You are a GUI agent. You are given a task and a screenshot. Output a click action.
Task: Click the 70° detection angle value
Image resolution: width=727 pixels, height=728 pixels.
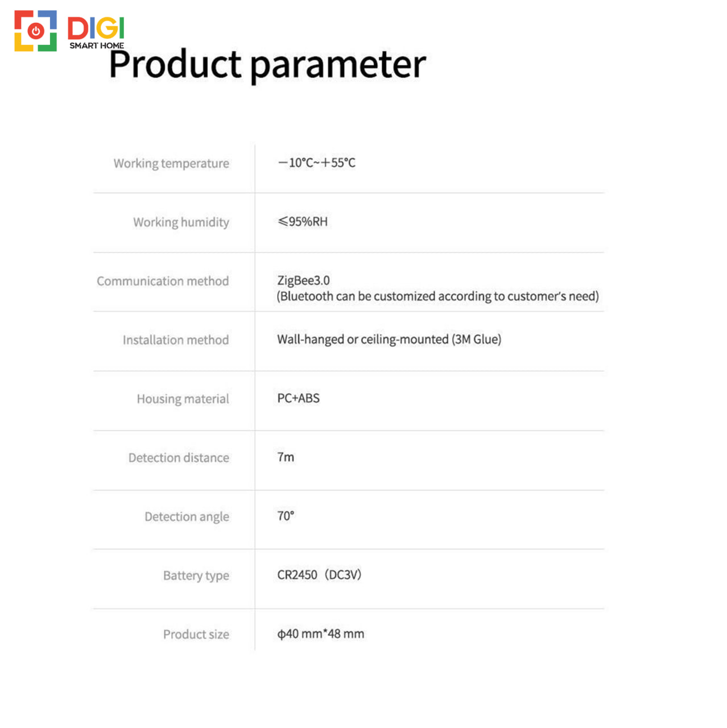[286, 516]
